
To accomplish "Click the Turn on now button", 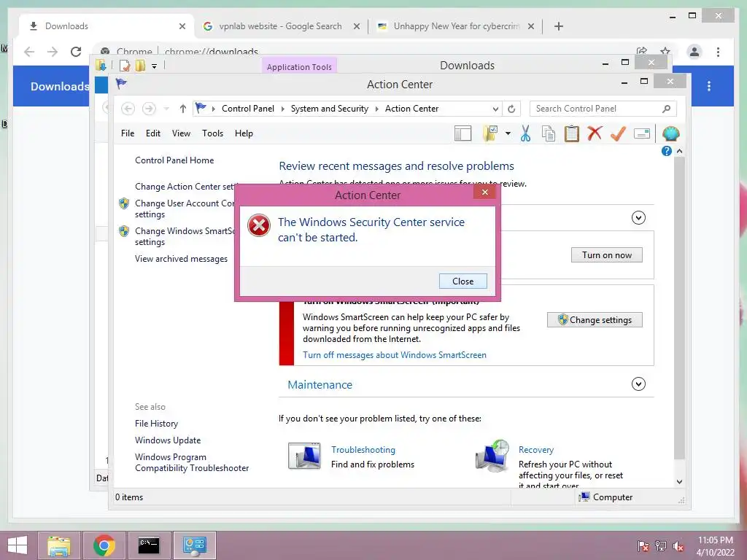I will click(606, 254).
